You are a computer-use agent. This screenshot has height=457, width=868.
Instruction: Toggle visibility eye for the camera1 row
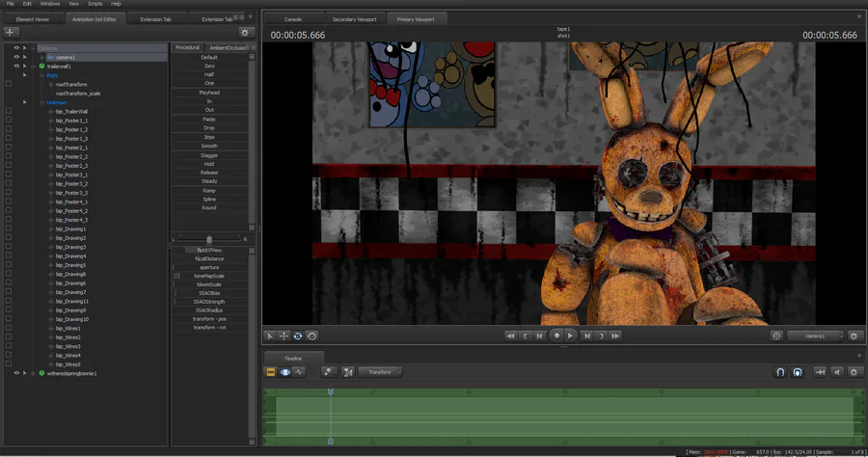click(16, 57)
